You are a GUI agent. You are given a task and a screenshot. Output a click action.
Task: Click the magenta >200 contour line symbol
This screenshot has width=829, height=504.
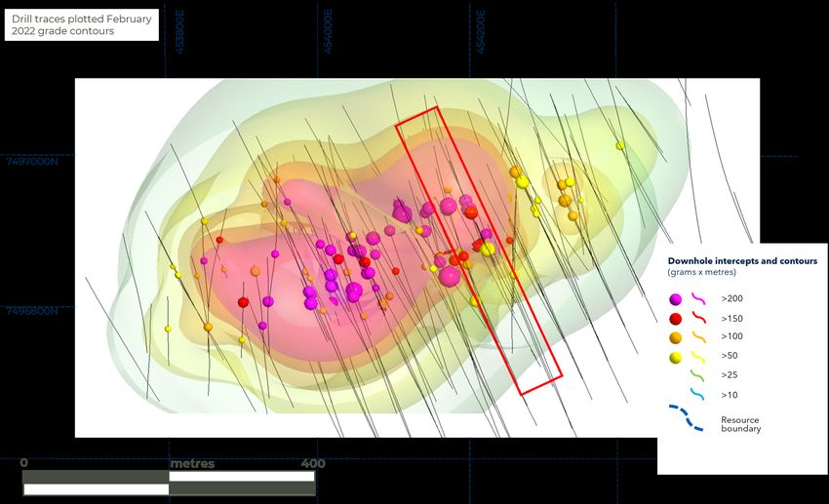pos(698,298)
